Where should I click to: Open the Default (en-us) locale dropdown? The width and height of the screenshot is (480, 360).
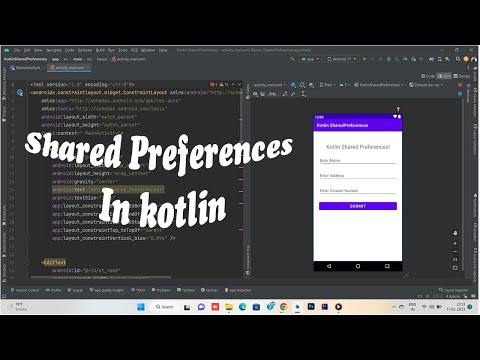[426, 85]
